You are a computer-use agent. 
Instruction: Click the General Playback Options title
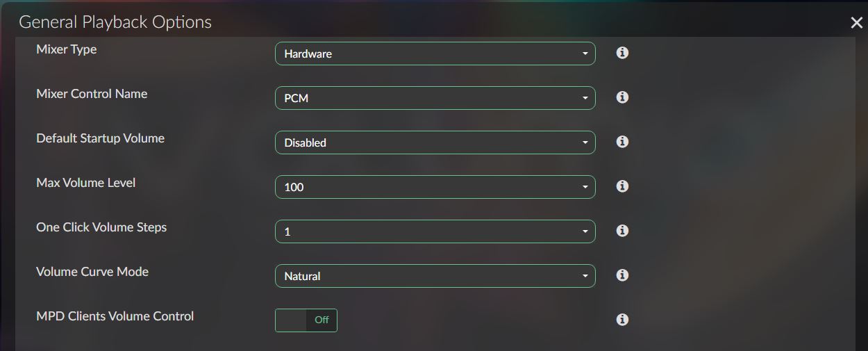click(115, 22)
